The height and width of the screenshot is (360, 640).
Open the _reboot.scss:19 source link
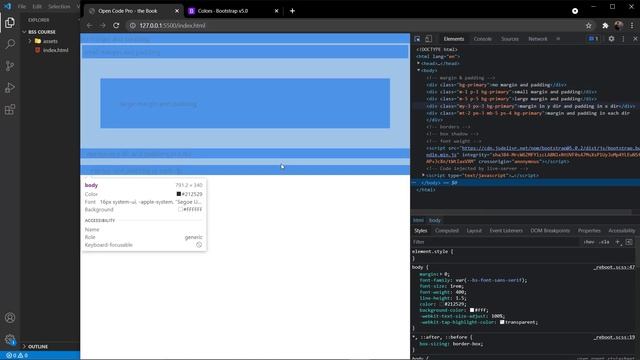614,337
